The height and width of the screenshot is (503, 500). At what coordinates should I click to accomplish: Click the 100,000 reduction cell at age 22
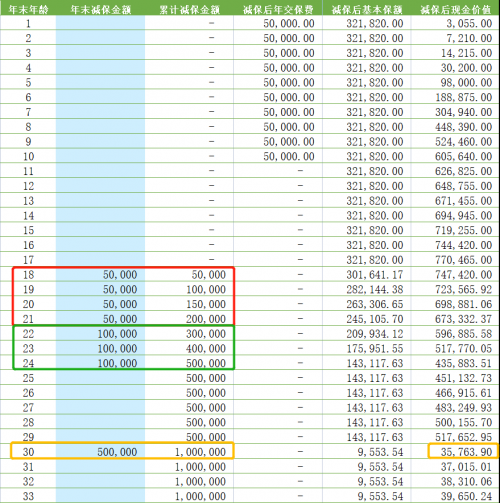tap(100, 334)
